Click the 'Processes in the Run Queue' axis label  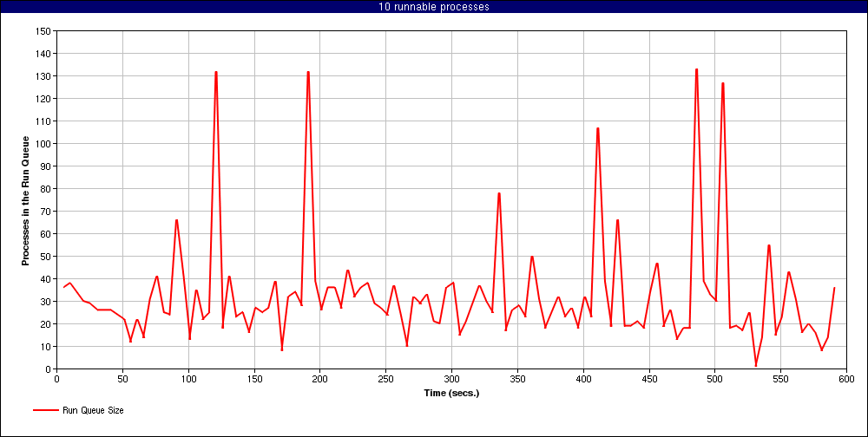pyautogui.click(x=25, y=199)
